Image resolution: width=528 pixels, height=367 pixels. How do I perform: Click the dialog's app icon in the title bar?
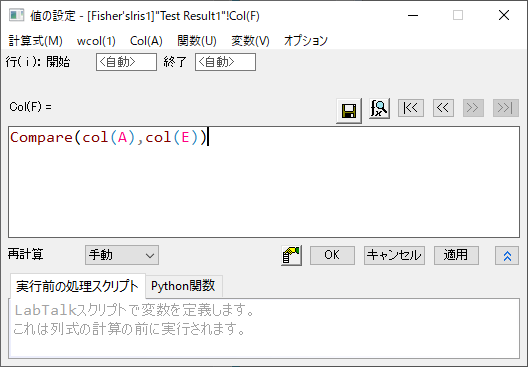pyautogui.click(x=16, y=15)
